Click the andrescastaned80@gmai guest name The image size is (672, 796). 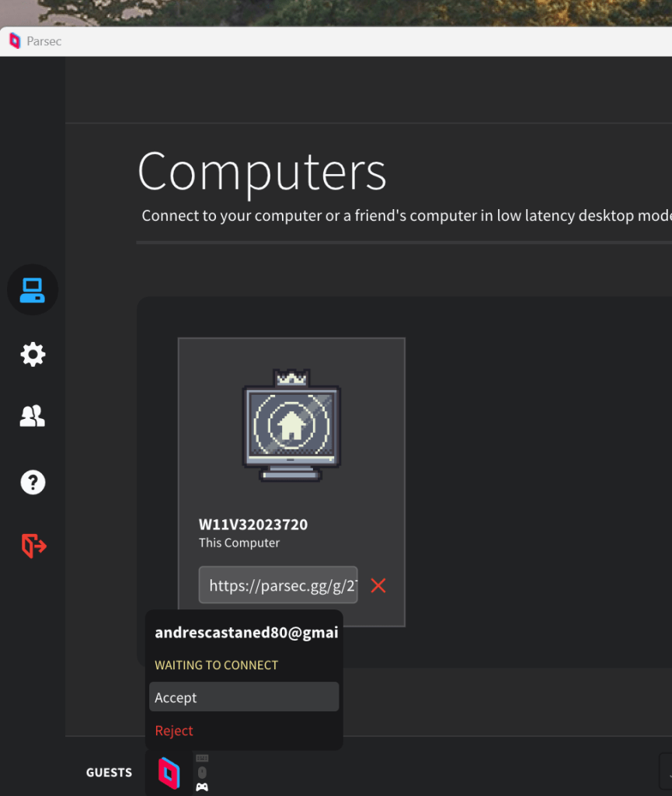pyautogui.click(x=246, y=632)
